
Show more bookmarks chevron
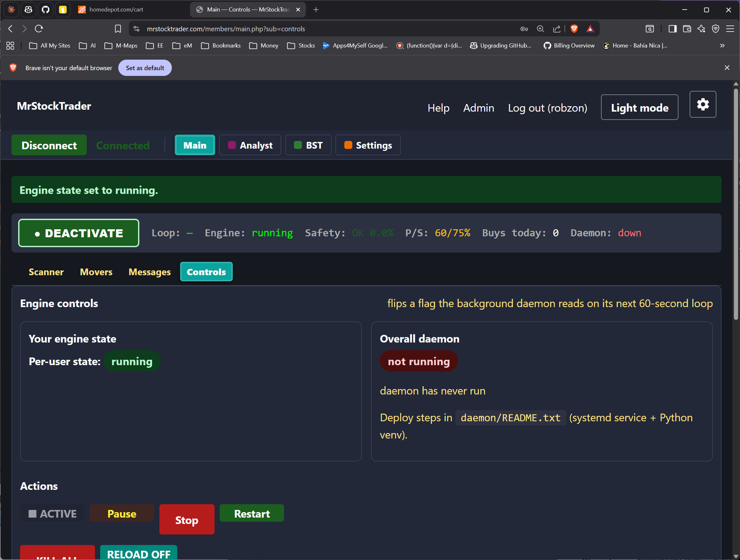click(722, 46)
